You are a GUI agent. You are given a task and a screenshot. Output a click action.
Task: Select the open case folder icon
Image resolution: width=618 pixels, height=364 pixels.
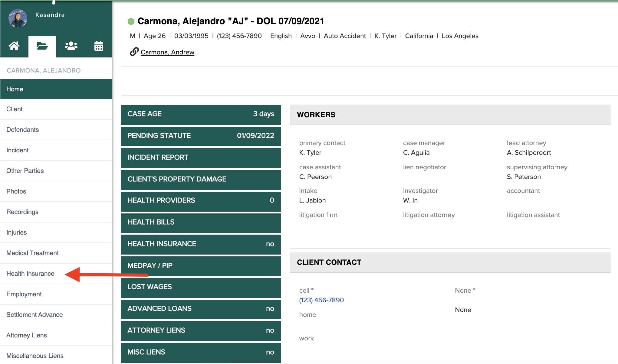click(42, 46)
